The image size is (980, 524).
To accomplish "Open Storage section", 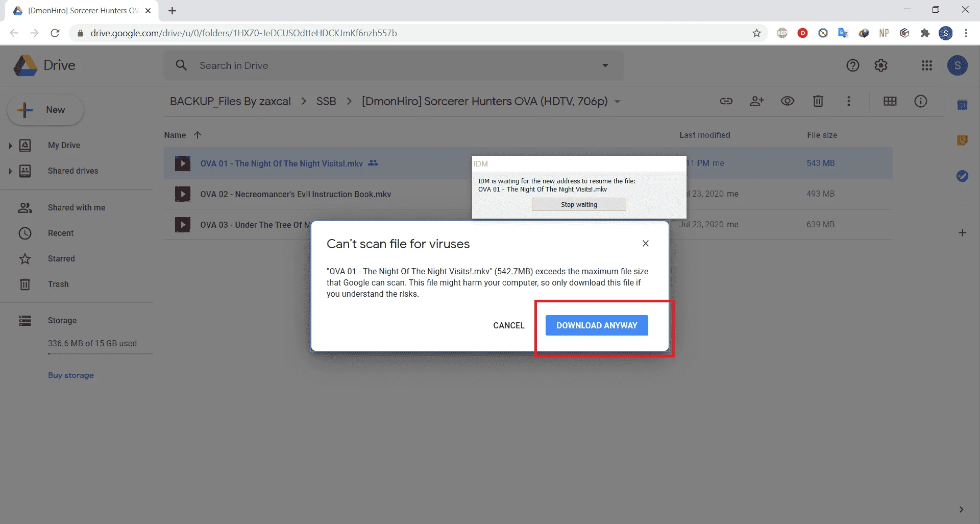I will click(x=62, y=320).
